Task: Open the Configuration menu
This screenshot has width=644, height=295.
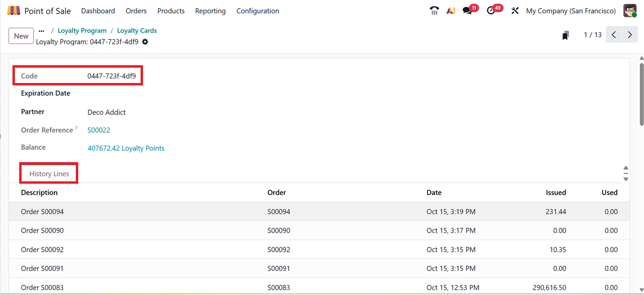Action: click(258, 11)
